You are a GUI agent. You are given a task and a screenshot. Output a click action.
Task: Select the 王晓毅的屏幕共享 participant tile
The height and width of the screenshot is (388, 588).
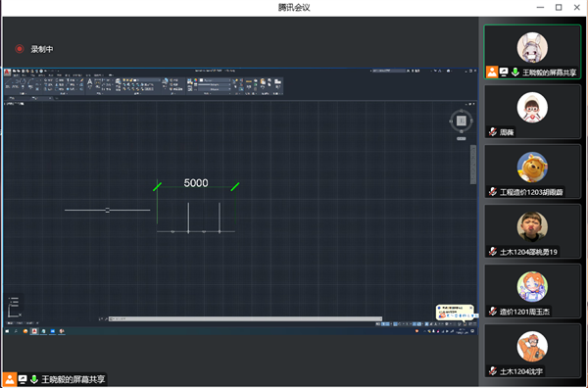pos(532,52)
